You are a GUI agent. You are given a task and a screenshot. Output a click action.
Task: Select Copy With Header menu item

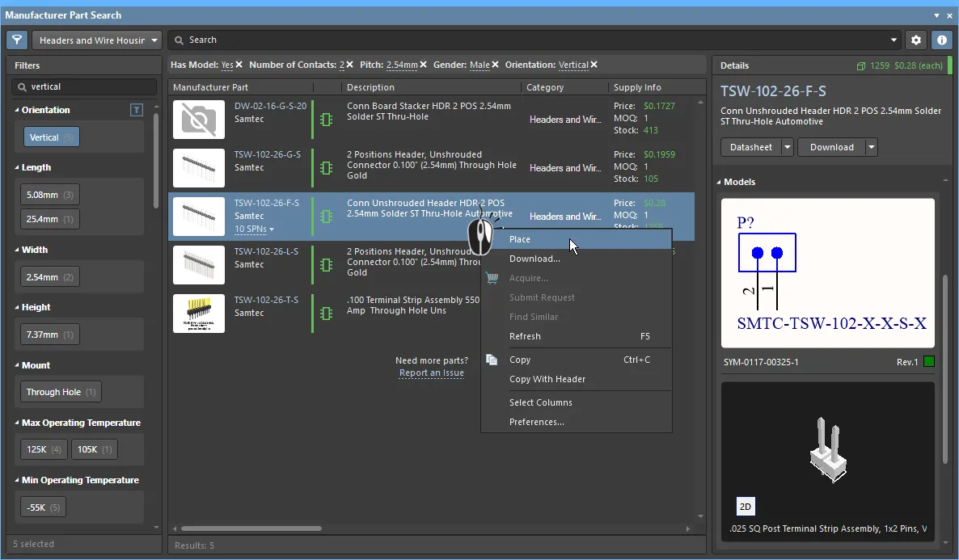[x=577, y=379]
